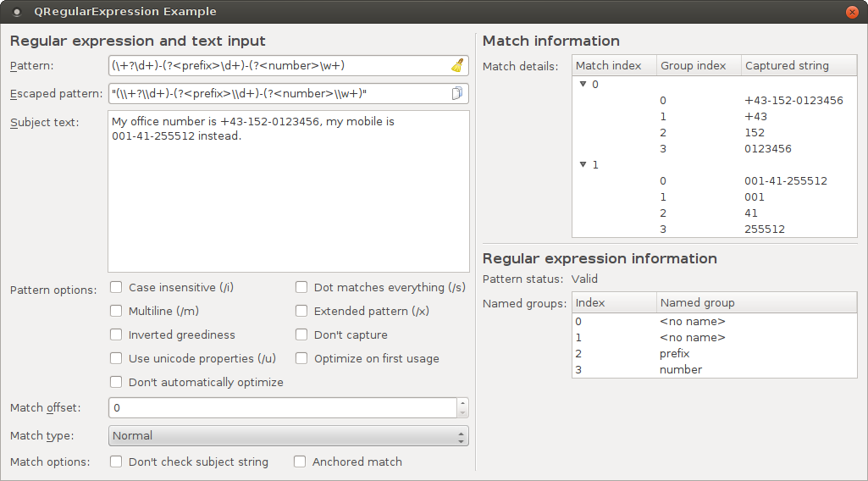Toggle the Multiline (/m) checkbox
The height and width of the screenshot is (481, 868).
[117, 312]
